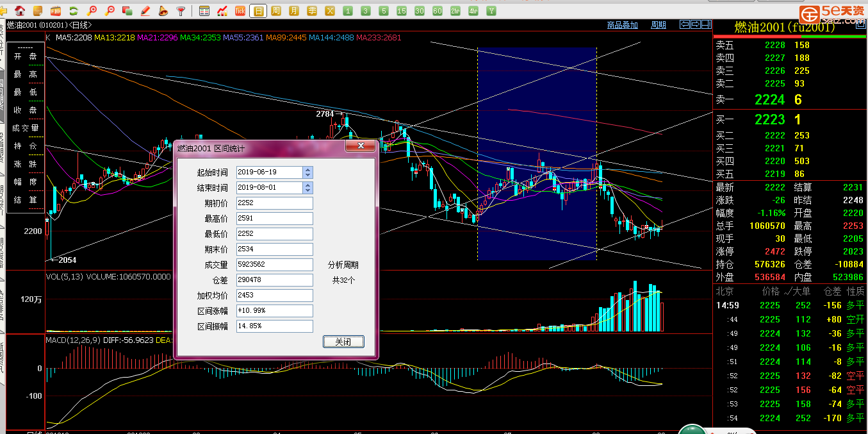Screen dimensions: 868x434
Task: Click the alert bell icon
Action: pyautogui.click(x=163, y=11)
